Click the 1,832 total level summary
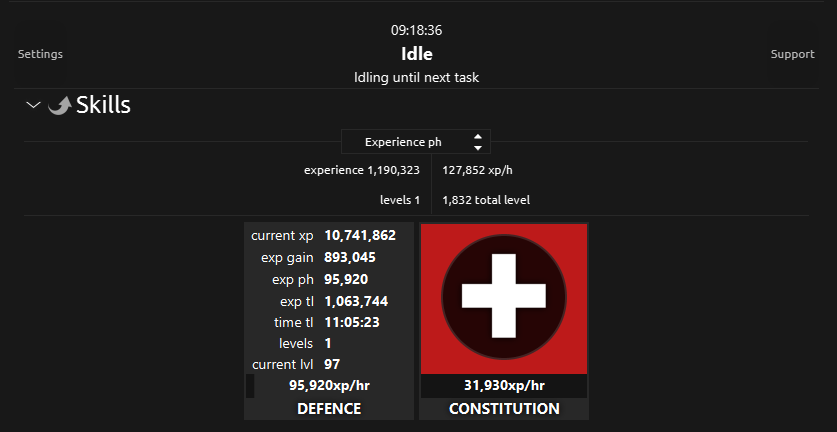 [x=486, y=200]
